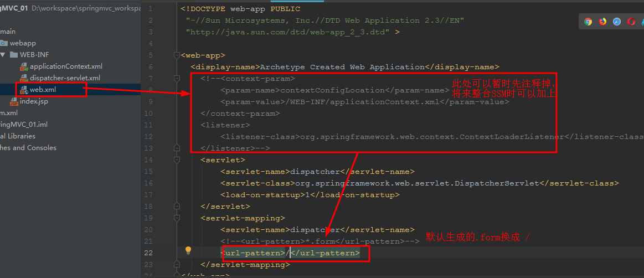Select web.xml in the project tree
This screenshot has width=644, height=278.
point(43,90)
